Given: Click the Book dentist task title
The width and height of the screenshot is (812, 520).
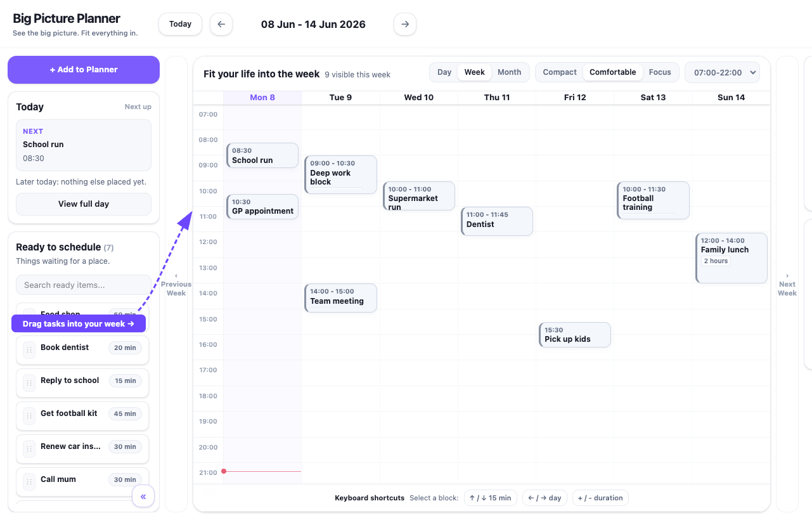Looking at the screenshot, I should (65, 348).
